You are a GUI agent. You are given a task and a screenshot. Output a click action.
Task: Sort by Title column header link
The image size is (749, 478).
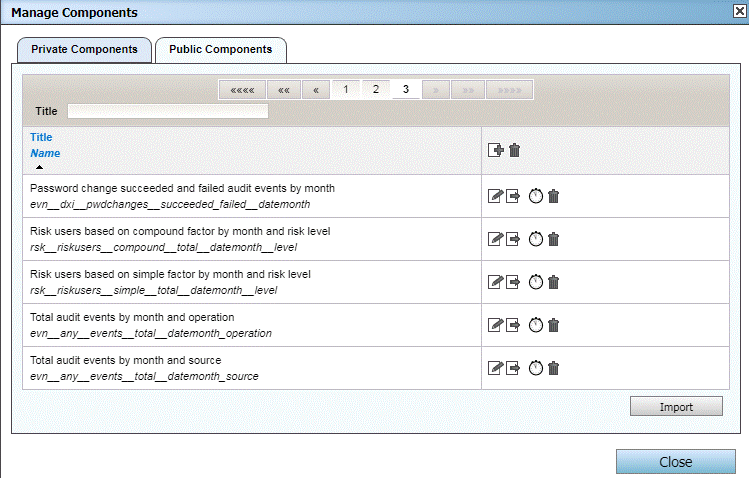pos(41,137)
